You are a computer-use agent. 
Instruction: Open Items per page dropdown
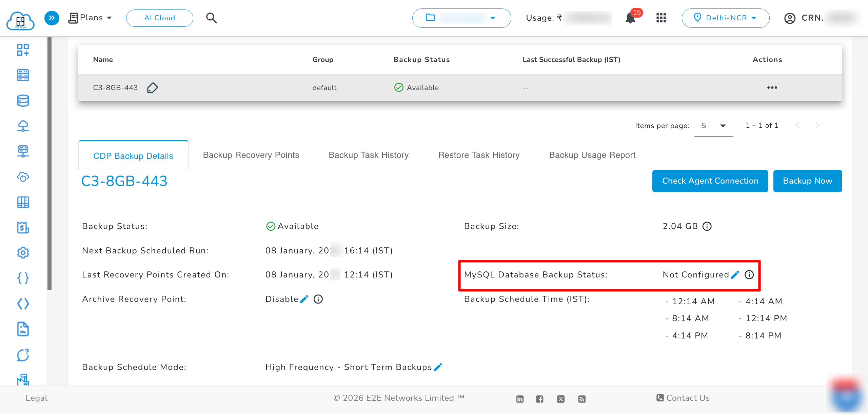[x=713, y=126]
